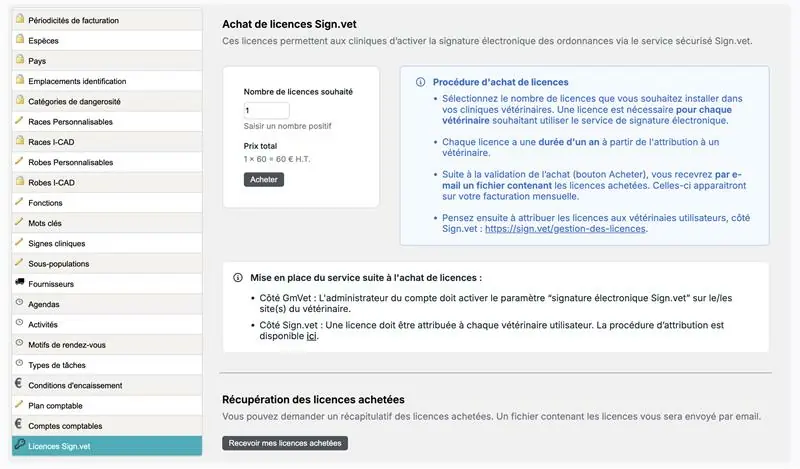800x469 pixels.
Task: Focus the Nombre de licences souhaité field
Action: click(266, 110)
